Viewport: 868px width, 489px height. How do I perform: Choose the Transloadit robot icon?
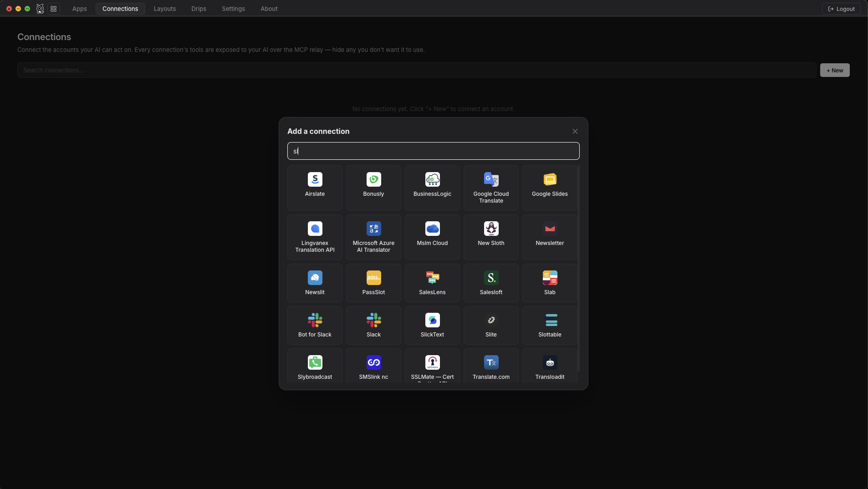550,362
